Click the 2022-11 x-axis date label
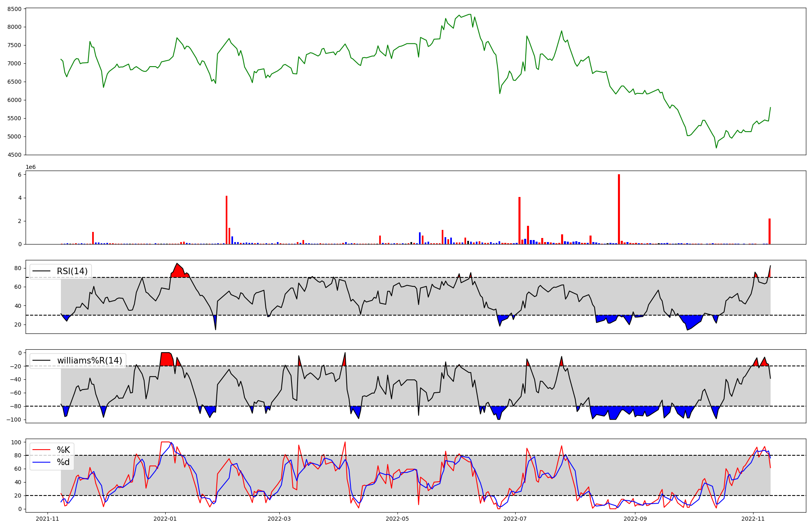 (753, 519)
